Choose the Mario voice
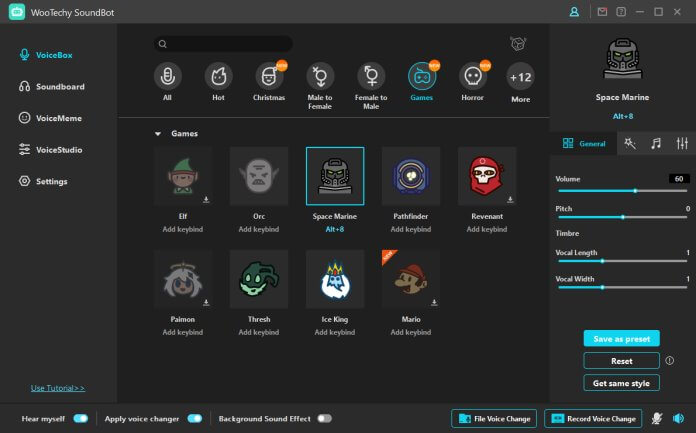This screenshot has width=696, height=433. pos(411,279)
